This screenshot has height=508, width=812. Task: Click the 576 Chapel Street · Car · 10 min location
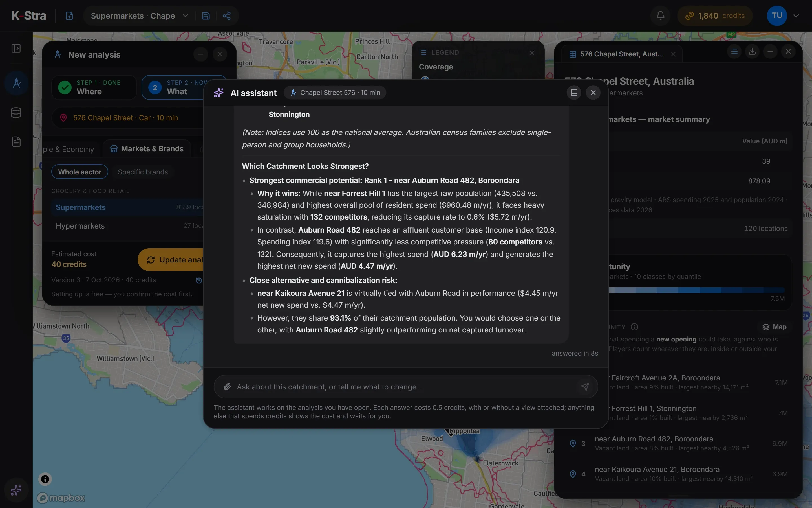coord(127,118)
